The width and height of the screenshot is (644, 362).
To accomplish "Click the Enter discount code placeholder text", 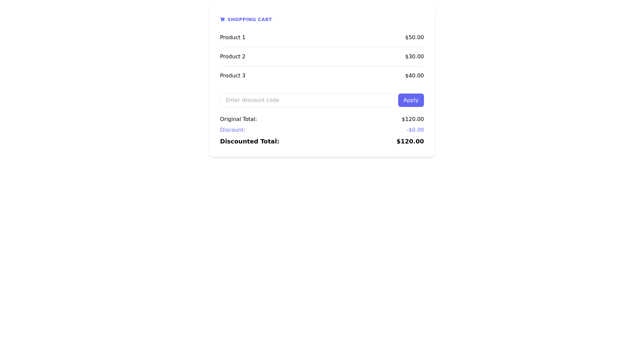I will coord(253,100).
